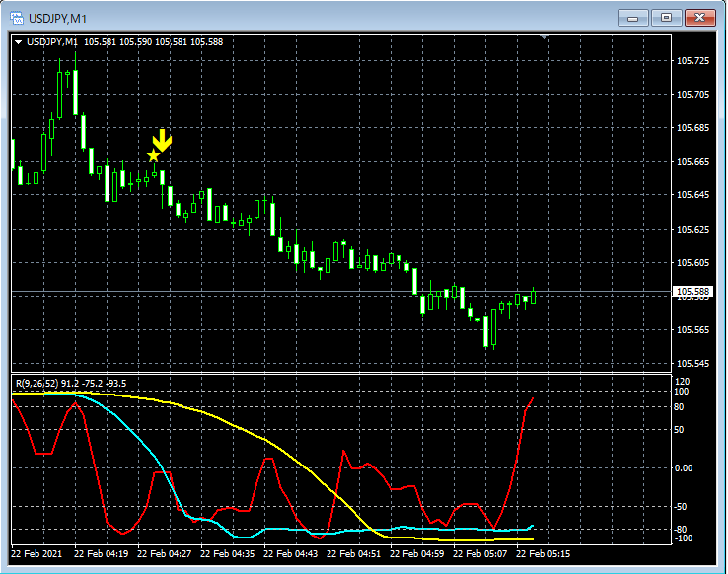Click the 22 Feb 05:15 time label
The width and height of the screenshot is (728, 574).
[544, 554]
